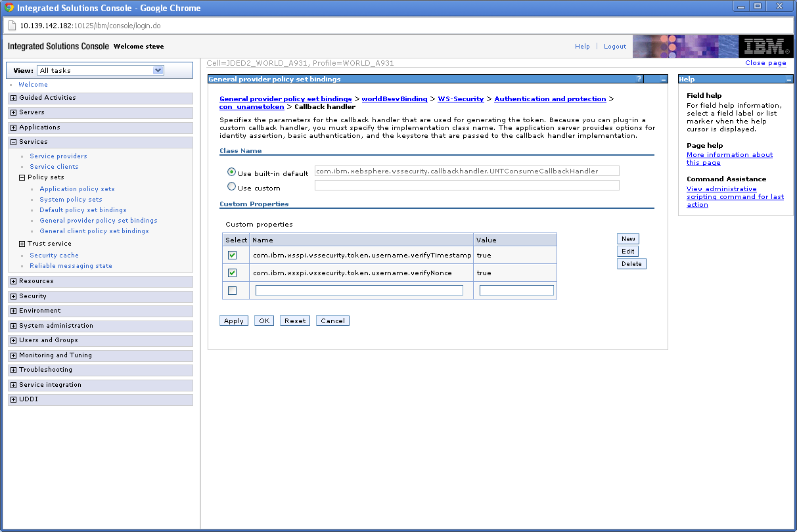Minimize the Help panel
797x532 pixels.
(789, 79)
